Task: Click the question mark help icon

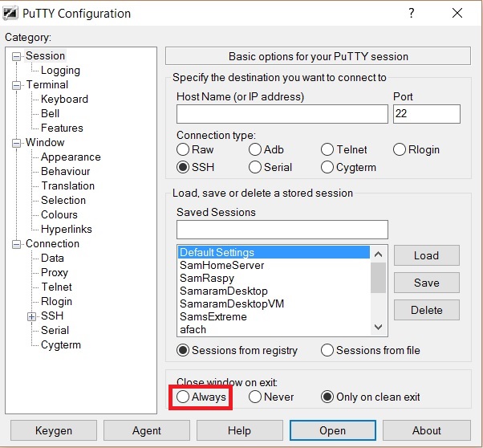Action: pos(412,13)
